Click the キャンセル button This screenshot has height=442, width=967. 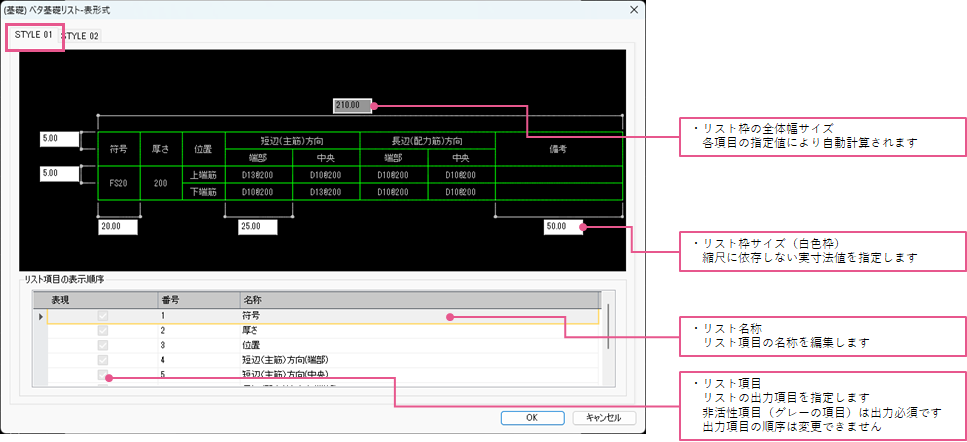coord(605,417)
